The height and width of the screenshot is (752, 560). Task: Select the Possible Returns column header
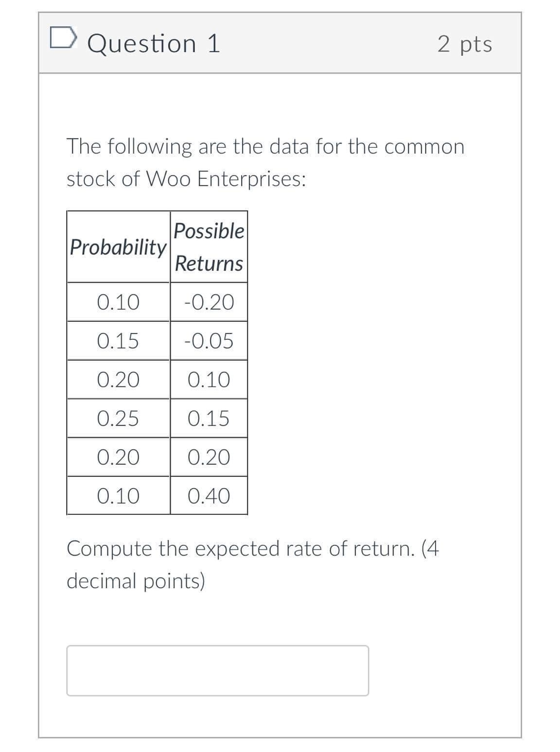pos(209,246)
